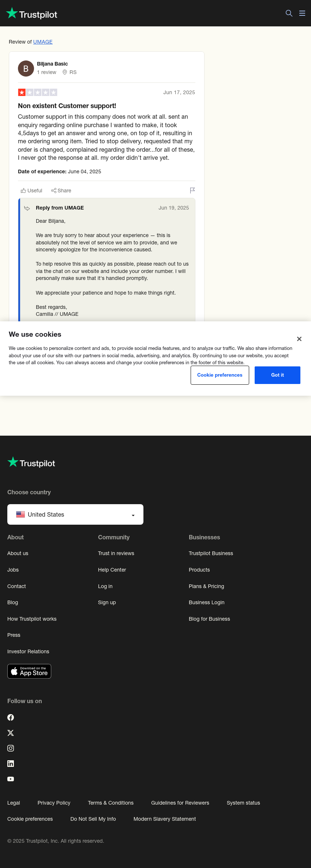
Task: Click the review title 'Non existent Customer support!'
Action: (x=67, y=106)
